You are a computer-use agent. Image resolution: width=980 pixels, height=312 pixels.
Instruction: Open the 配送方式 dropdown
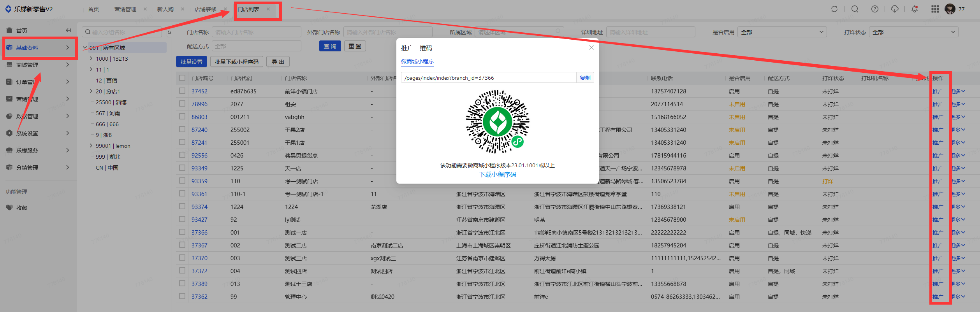pyautogui.click(x=256, y=46)
